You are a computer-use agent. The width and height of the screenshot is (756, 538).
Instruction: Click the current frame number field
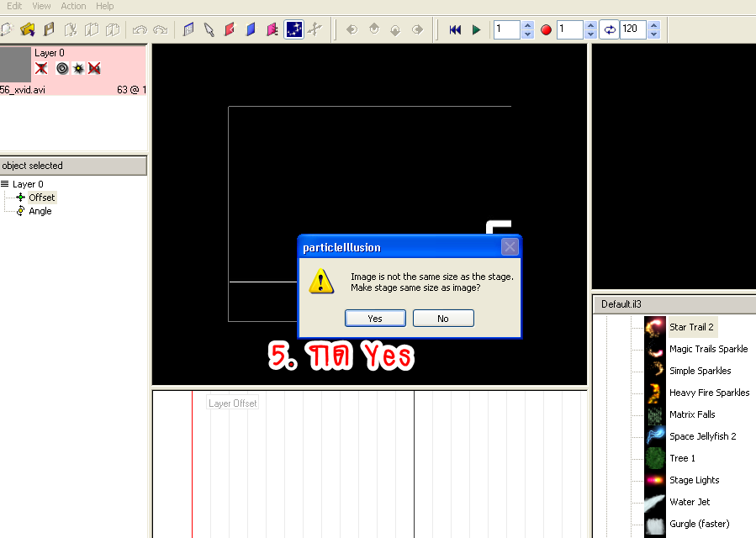click(x=507, y=29)
